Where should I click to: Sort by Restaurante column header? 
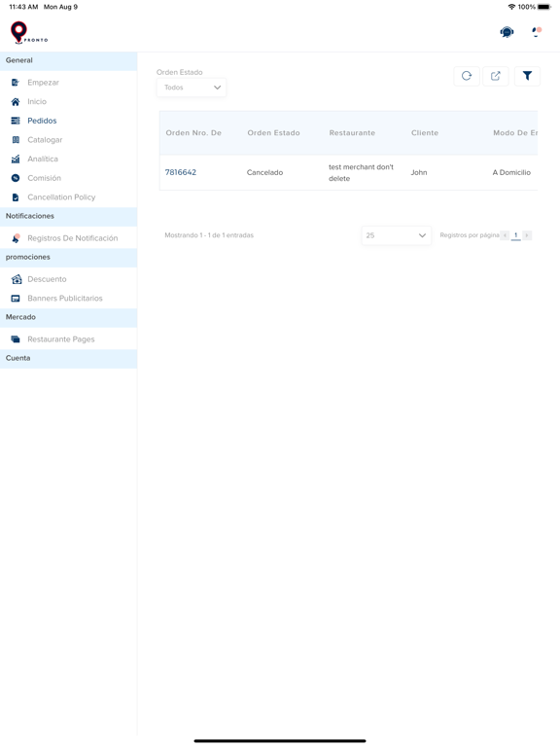352,133
